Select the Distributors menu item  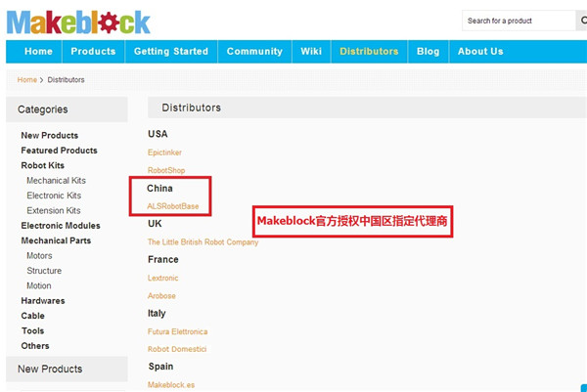(x=369, y=51)
